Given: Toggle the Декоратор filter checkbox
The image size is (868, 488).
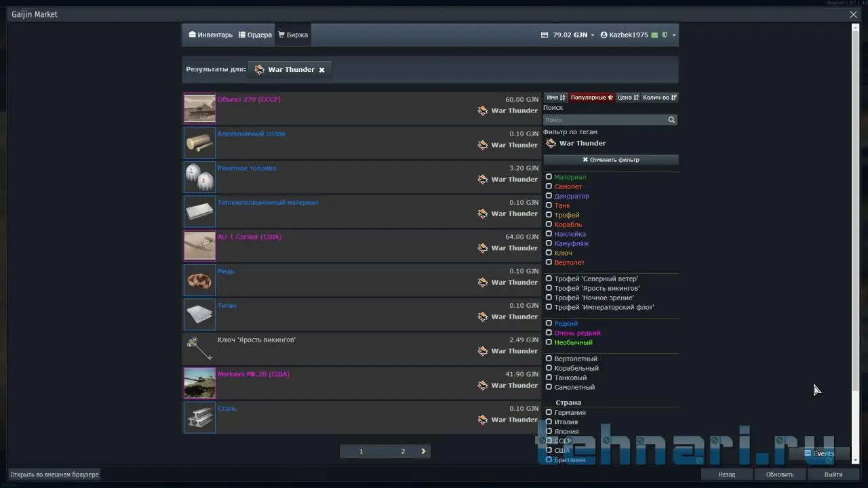Looking at the screenshot, I should pos(549,196).
